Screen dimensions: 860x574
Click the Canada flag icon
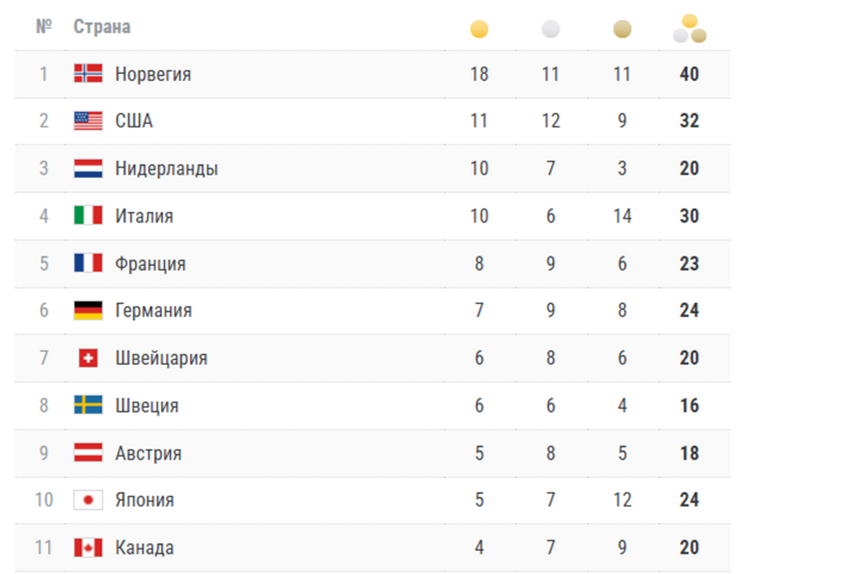[88, 548]
